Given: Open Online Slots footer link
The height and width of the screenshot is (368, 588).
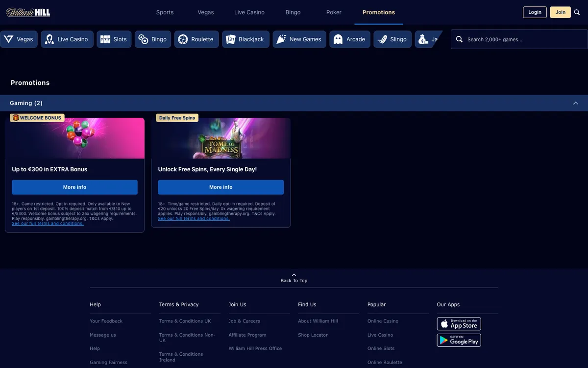Looking at the screenshot, I should tap(381, 348).
